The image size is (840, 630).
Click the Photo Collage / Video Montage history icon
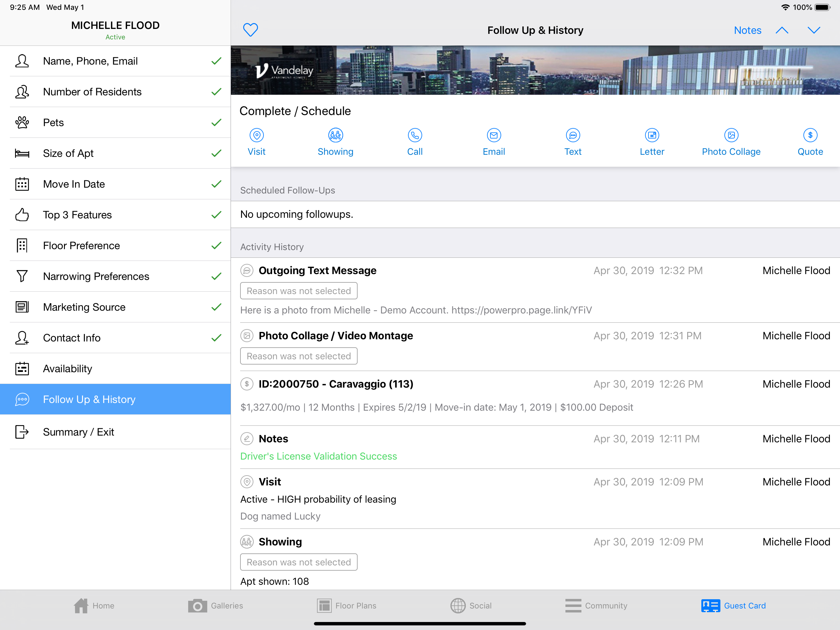coord(247,336)
